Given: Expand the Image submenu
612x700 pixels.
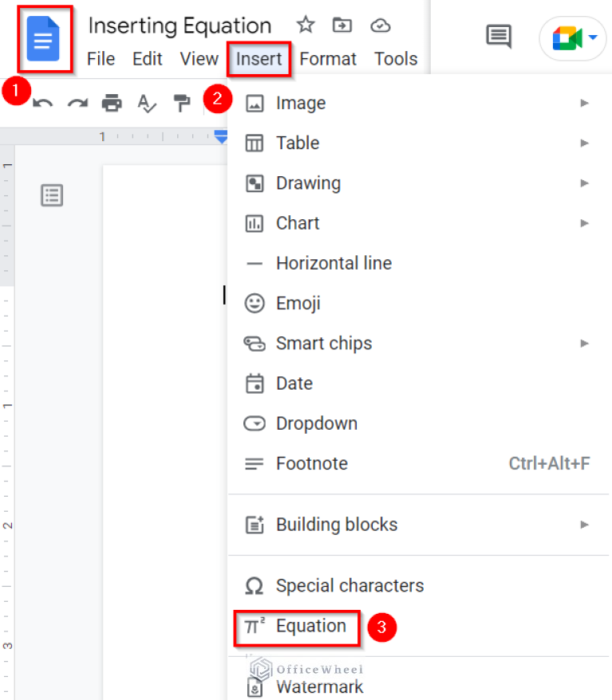Looking at the screenshot, I should click(x=582, y=103).
